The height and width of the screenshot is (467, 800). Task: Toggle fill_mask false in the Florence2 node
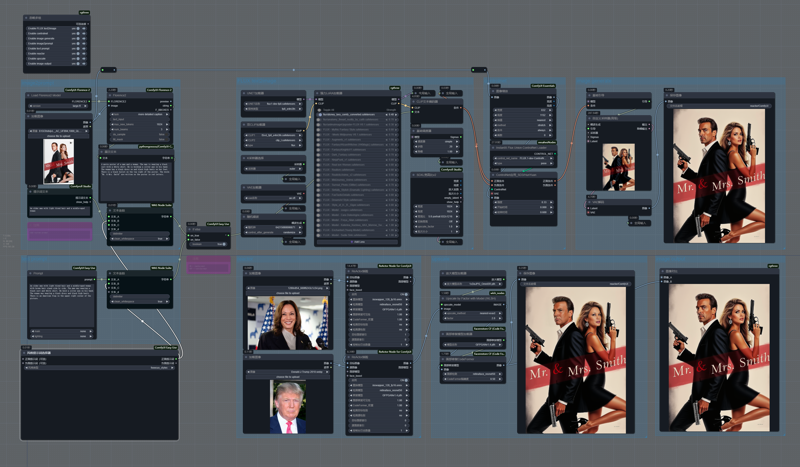[x=140, y=139]
